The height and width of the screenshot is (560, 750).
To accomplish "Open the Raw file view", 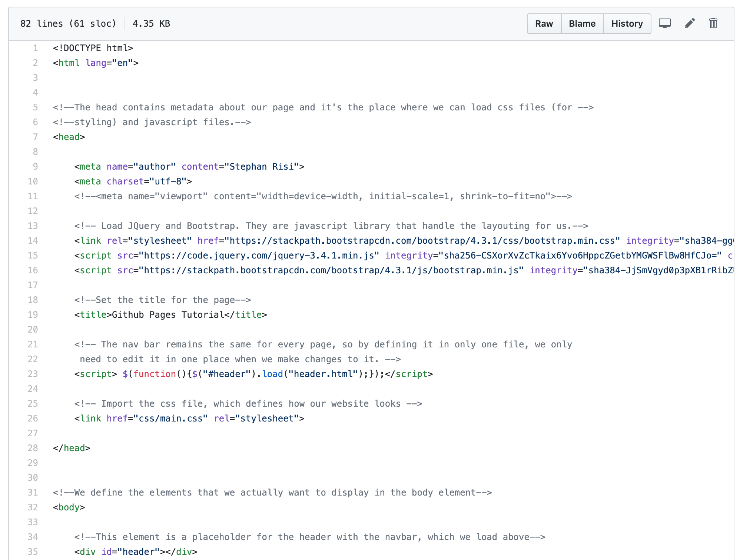I will pyautogui.click(x=544, y=24).
